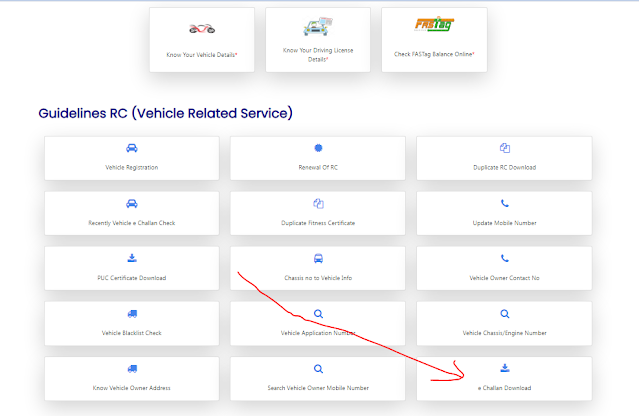
Task: Click the Guidelines RC (Vehicle Related Service) heading
Action: click(165, 113)
